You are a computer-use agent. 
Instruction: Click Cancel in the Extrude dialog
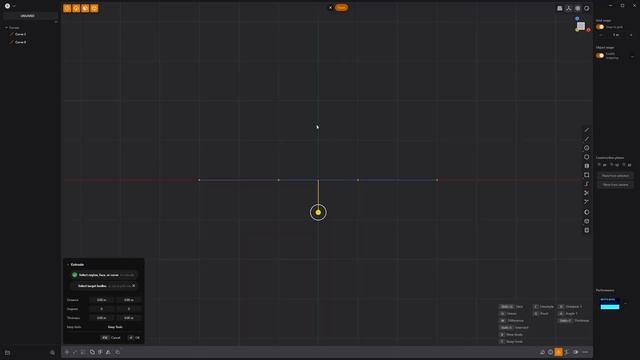[x=111, y=338]
